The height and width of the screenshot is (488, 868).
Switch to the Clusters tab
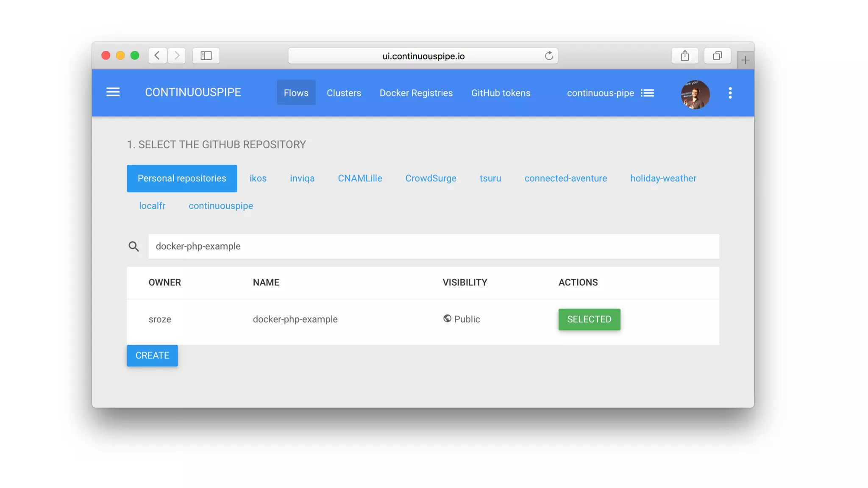pos(344,93)
